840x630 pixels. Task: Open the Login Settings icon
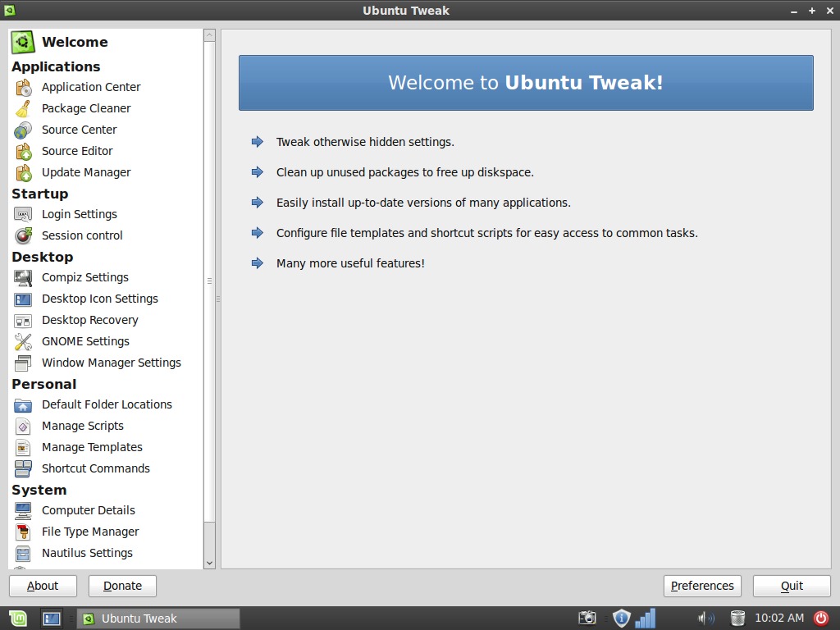pos(23,214)
